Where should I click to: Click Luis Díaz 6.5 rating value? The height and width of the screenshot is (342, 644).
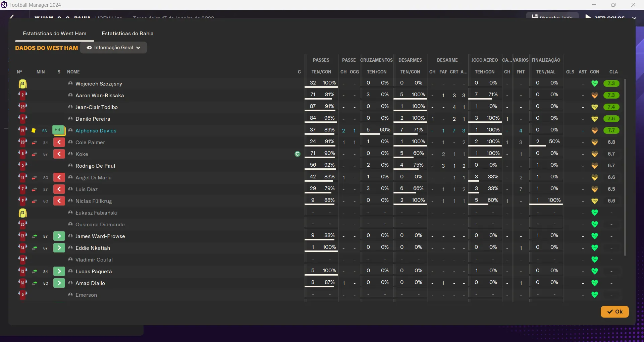point(611,189)
